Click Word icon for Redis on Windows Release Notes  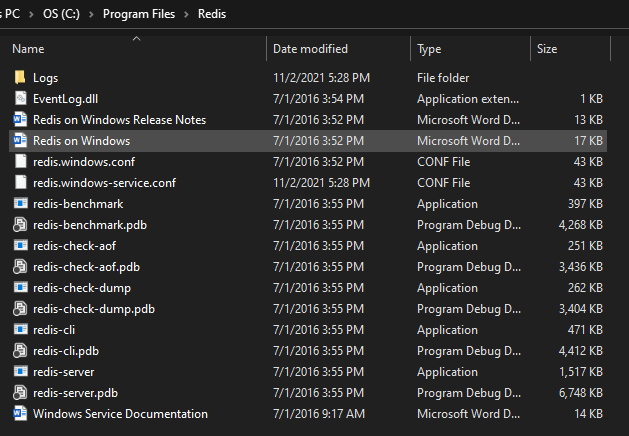pos(20,120)
